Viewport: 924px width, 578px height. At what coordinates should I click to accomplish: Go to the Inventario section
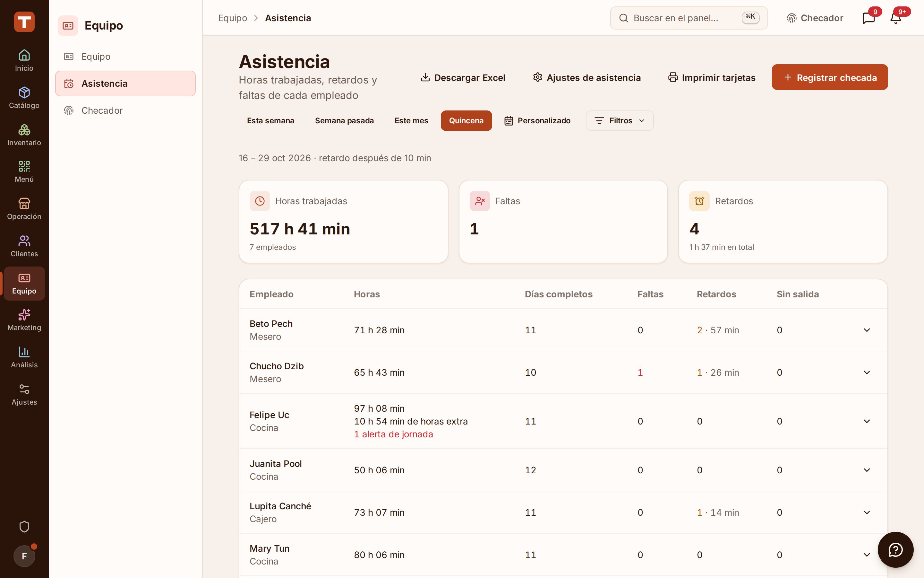pos(24,135)
